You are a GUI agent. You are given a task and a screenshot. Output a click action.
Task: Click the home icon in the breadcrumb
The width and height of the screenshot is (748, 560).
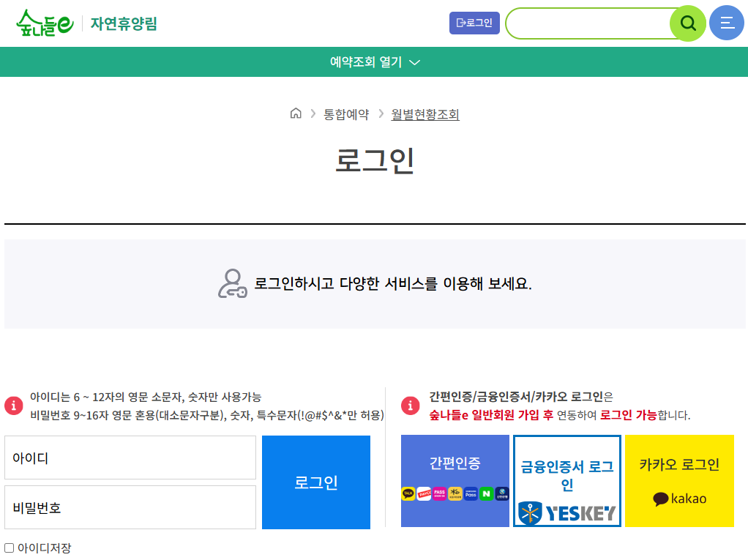296,113
